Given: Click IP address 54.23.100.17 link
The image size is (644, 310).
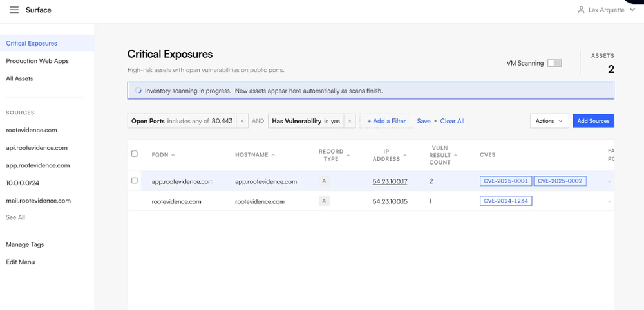Looking at the screenshot, I should click(x=390, y=181).
